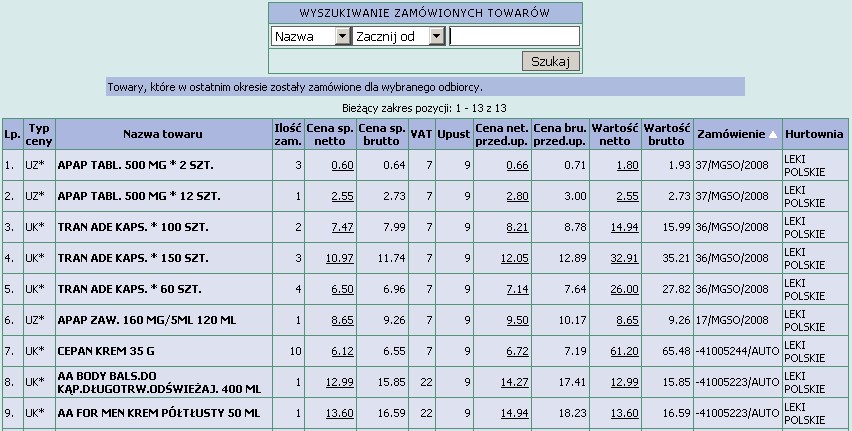Click the sort triangle beside Zamówienie header

[x=772, y=135]
